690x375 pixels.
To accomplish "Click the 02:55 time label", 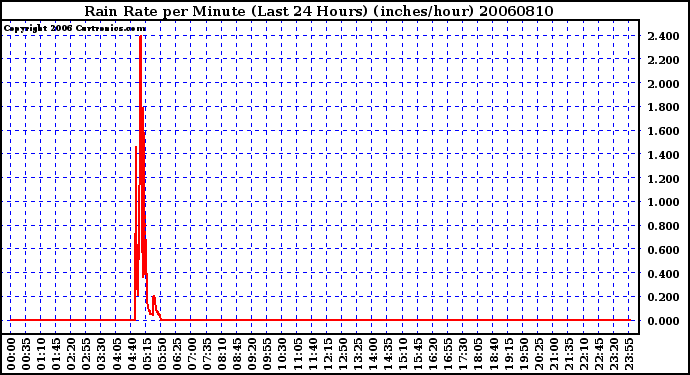I will (x=86, y=354).
